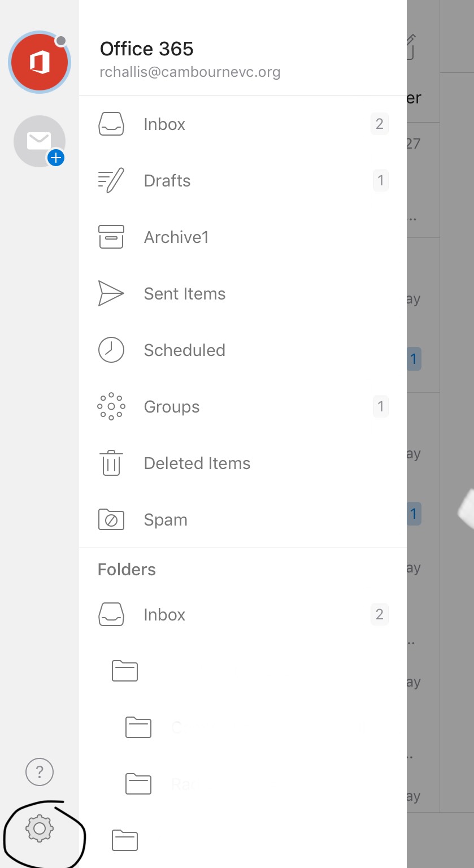Tap the unread count 2 beside top Inbox
The width and height of the screenshot is (474, 868).
(380, 124)
